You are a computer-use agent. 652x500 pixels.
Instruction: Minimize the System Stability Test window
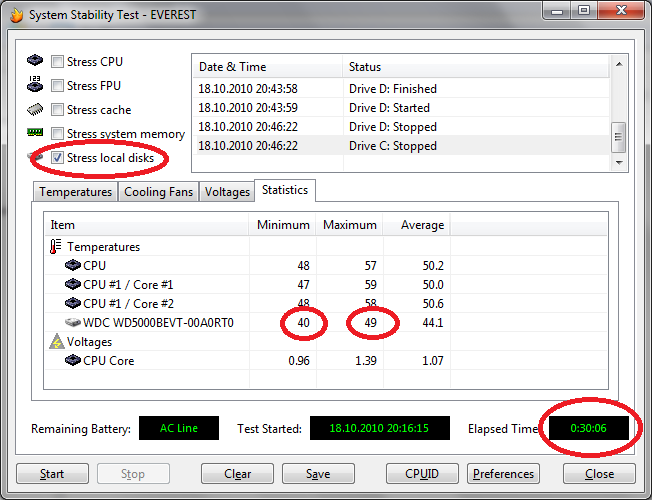557,11
